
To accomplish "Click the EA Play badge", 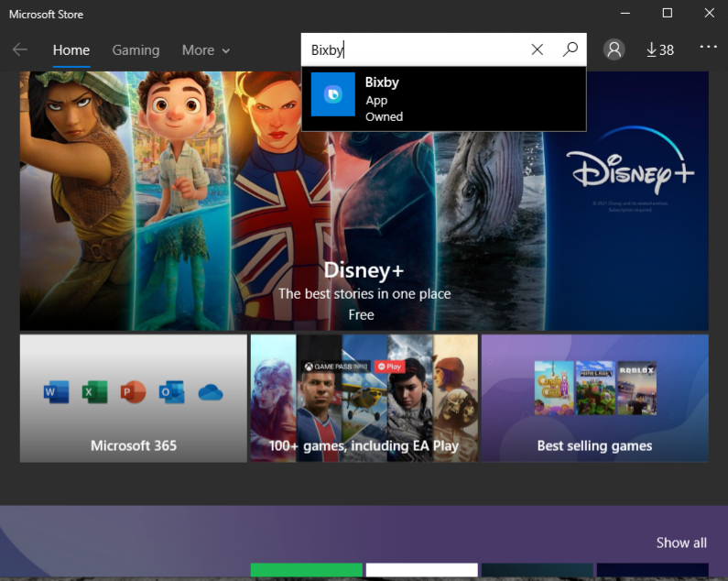I will coord(389,367).
